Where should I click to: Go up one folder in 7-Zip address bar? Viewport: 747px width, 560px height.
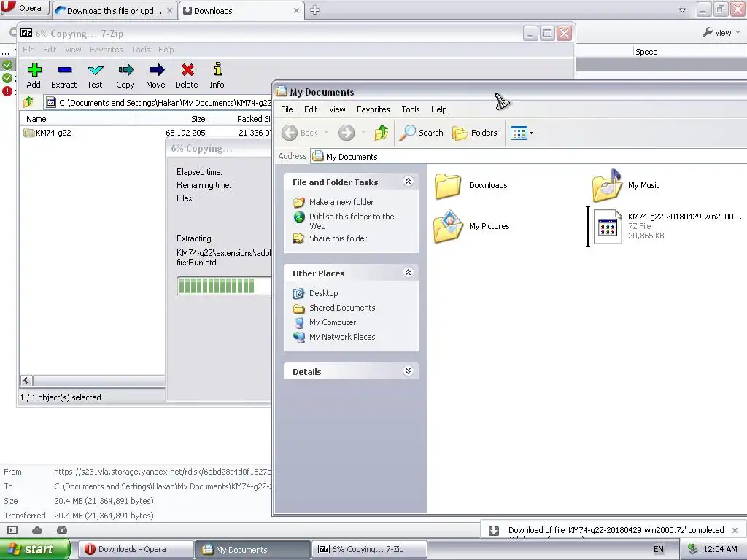click(28, 102)
